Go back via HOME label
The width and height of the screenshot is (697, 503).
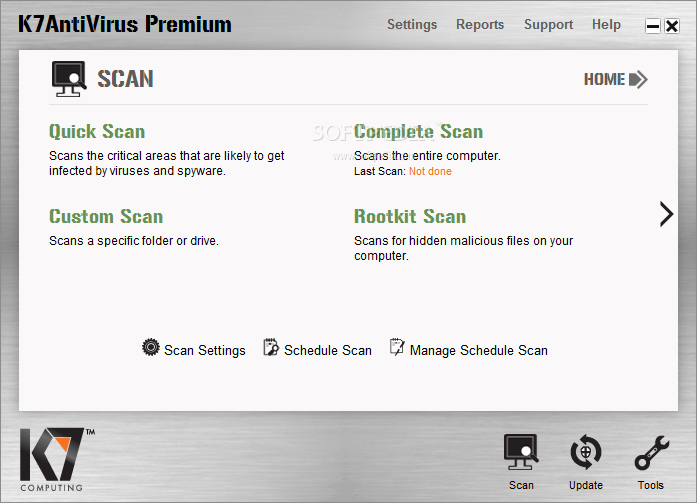coord(604,80)
